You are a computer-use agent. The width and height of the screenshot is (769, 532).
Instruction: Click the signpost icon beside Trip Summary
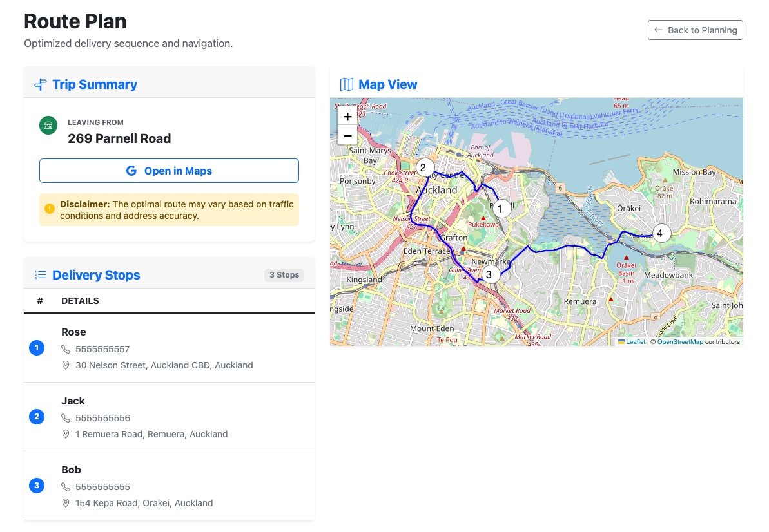[x=40, y=84]
